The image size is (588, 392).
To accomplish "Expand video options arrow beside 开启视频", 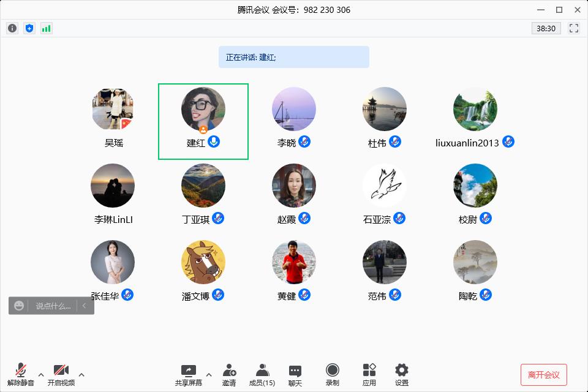I will [81, 374].
